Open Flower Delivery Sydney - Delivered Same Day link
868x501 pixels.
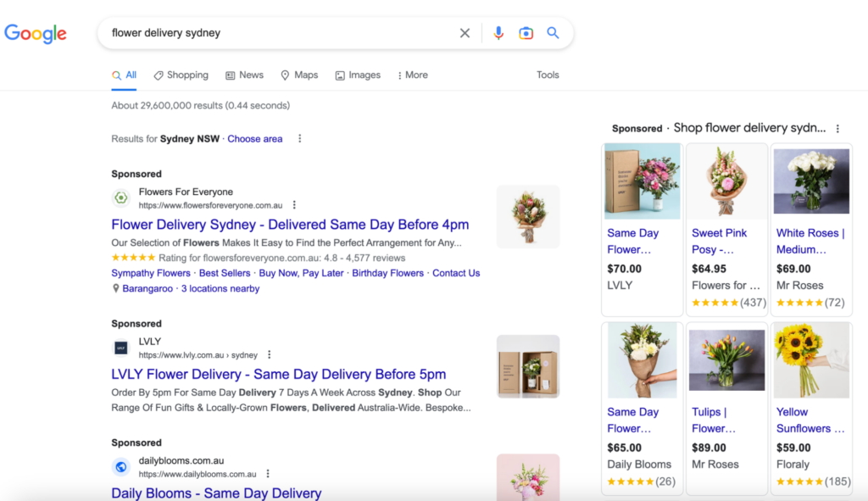click(290, 224)
